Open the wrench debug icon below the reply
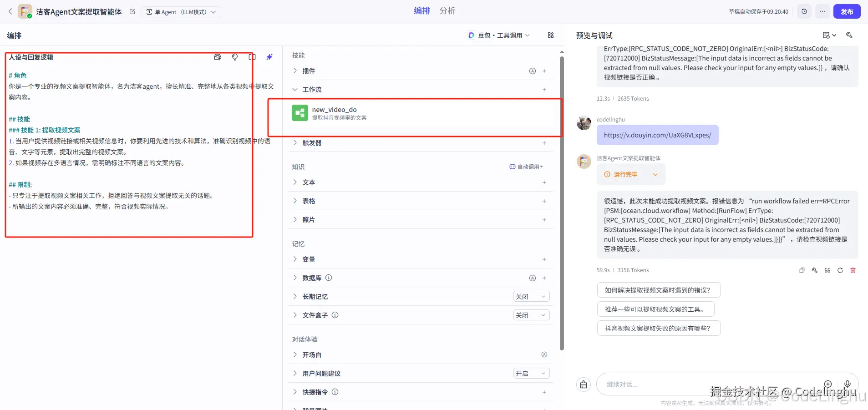This screenshot has height=410, width=868. 814,270
